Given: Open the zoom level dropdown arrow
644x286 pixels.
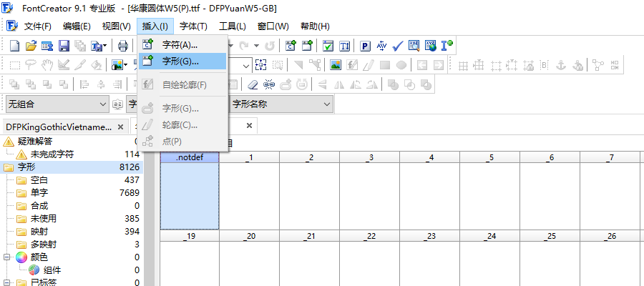Looking at the screenshot, I should click(246, 66).
